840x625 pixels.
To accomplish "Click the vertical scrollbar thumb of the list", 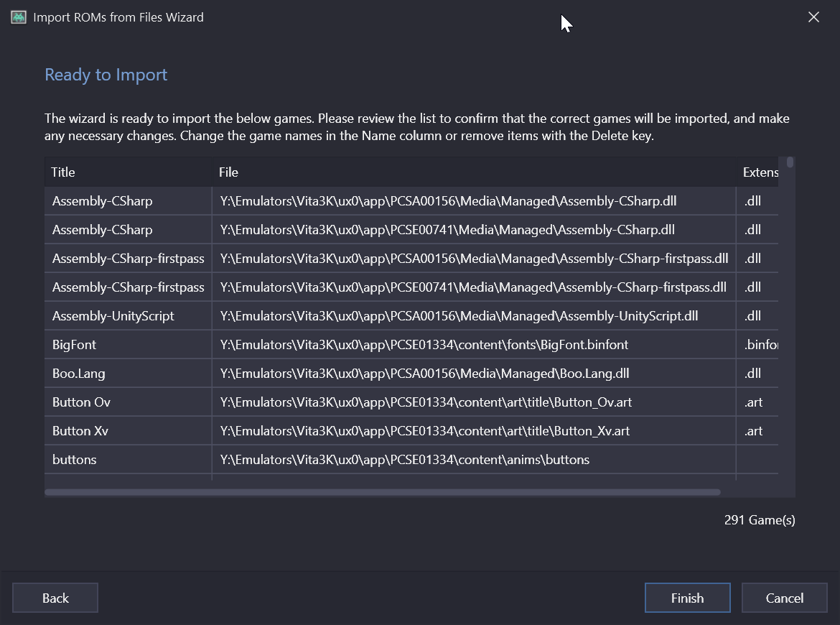I will click(x=790, y=162).
